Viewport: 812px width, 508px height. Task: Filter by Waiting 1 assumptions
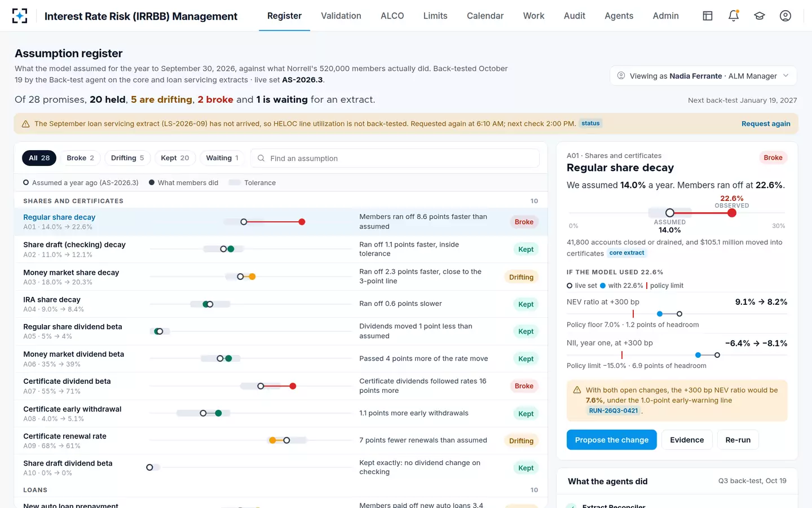click(x=222, y=158)
